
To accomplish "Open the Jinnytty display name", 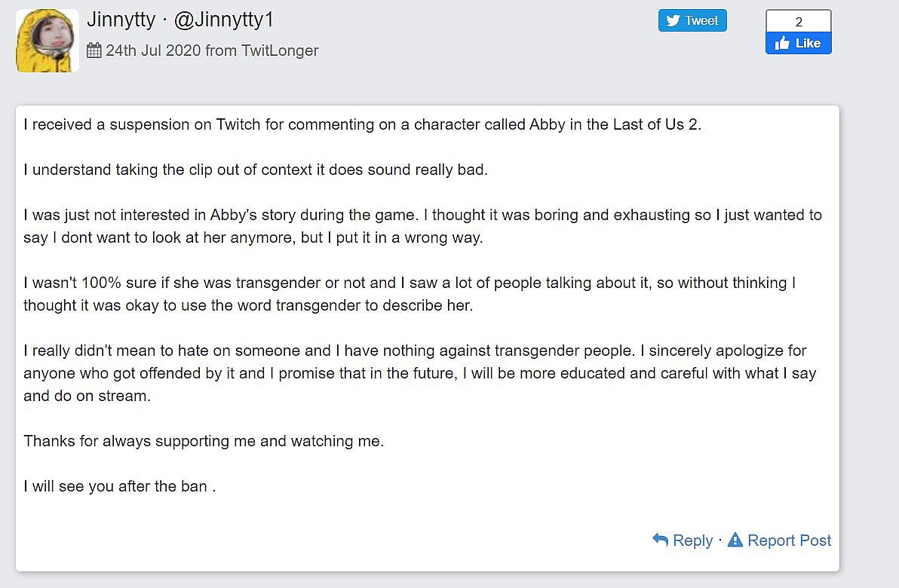I will [121, 20].
